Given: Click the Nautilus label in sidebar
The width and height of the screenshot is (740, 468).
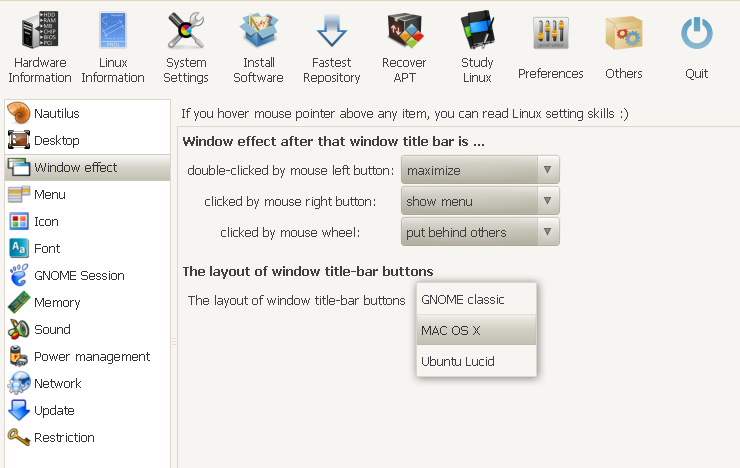Looking at the screenshot, I should 57,113.
